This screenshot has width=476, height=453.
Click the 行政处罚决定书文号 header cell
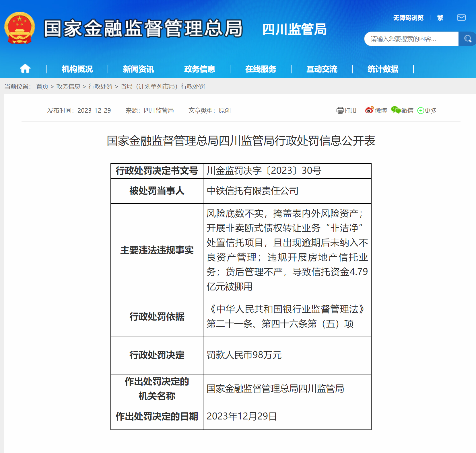(x=157, y=171)
